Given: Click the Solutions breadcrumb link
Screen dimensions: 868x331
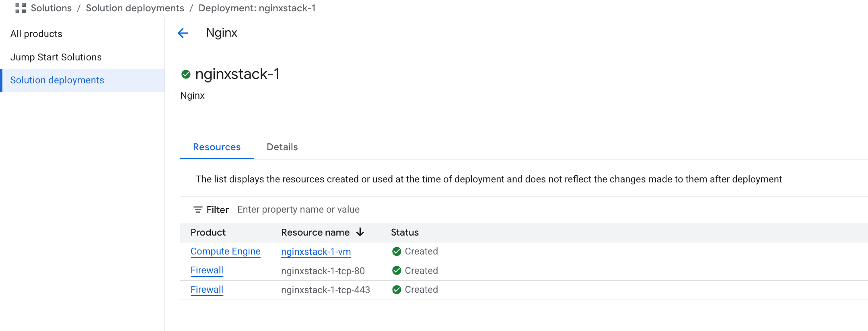Looking at the screenshot, I should tap(51, 8).
